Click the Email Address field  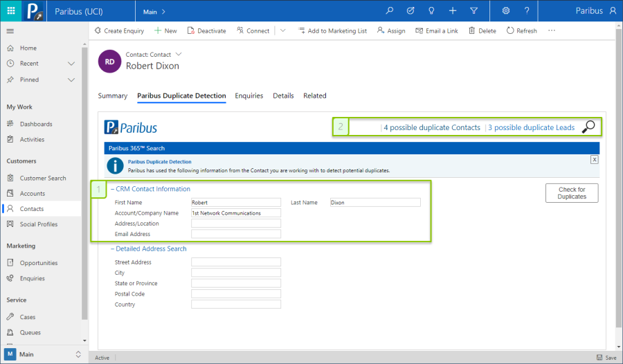pyautogui.click(x=236, y=234)
